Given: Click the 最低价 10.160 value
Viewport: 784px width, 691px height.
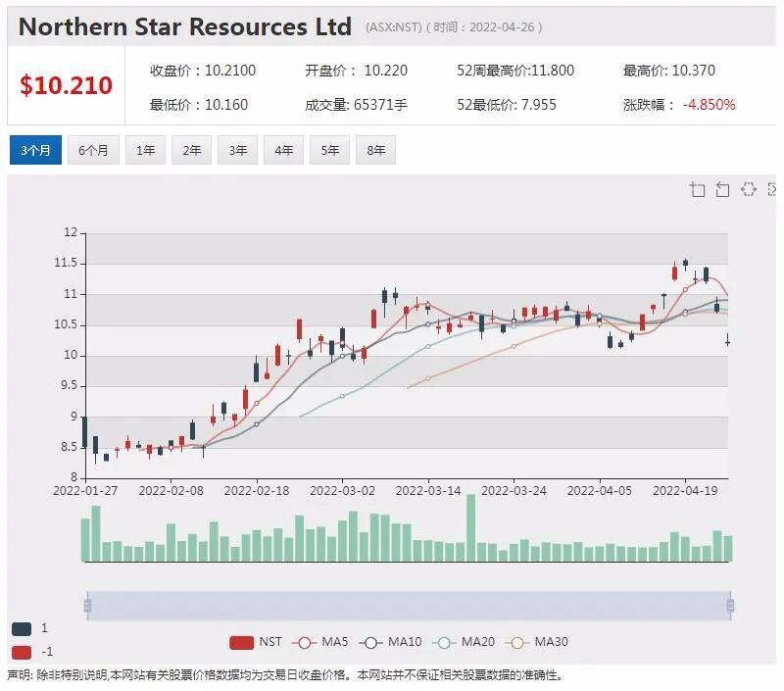Looking at the screenshot, I should [199, 105].
